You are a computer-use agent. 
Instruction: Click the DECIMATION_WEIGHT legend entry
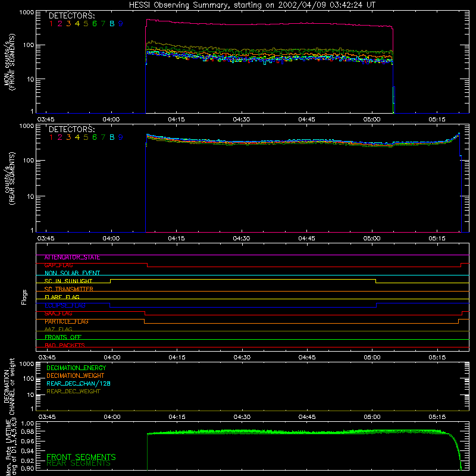click(x=76, y=375)
